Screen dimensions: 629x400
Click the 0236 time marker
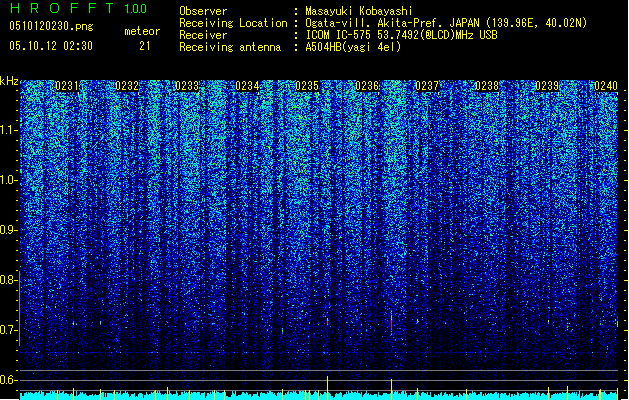pos(367,86)
